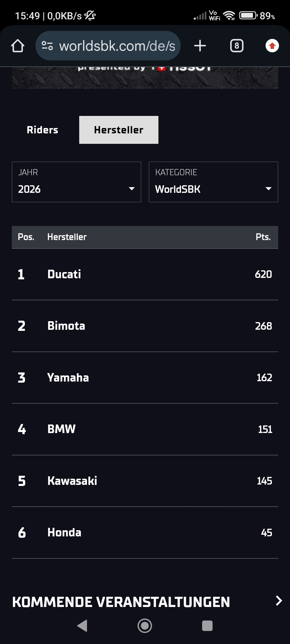
Task: Tap the worldsbk.com address bar
Action: tap(108, 46)
